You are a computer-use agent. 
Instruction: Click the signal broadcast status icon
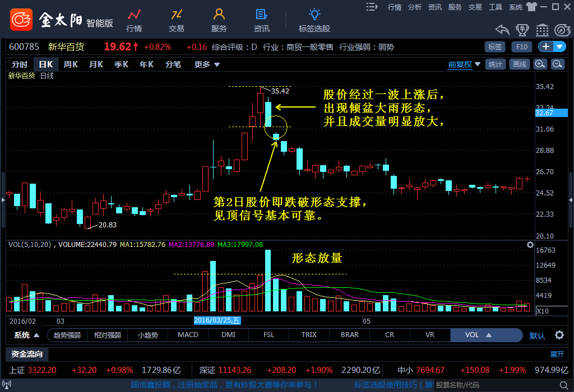pyautogui.click(x=7, y=385)
